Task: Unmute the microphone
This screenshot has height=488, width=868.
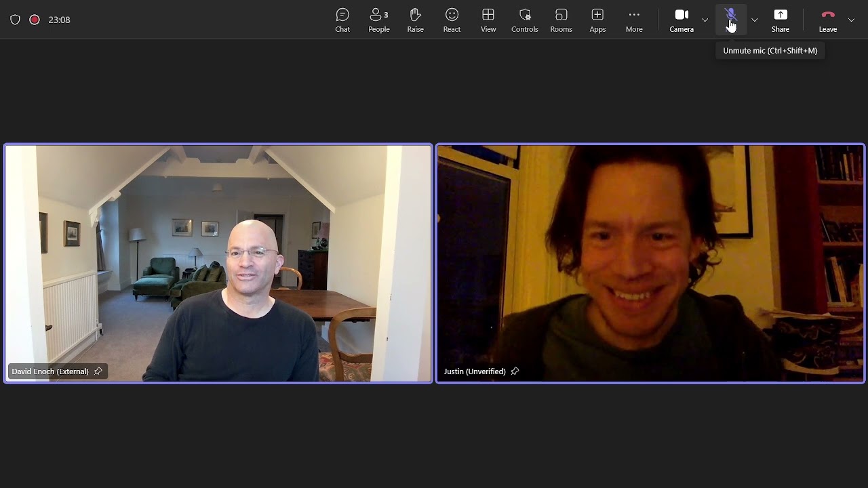Action: [x=731, y=20]
